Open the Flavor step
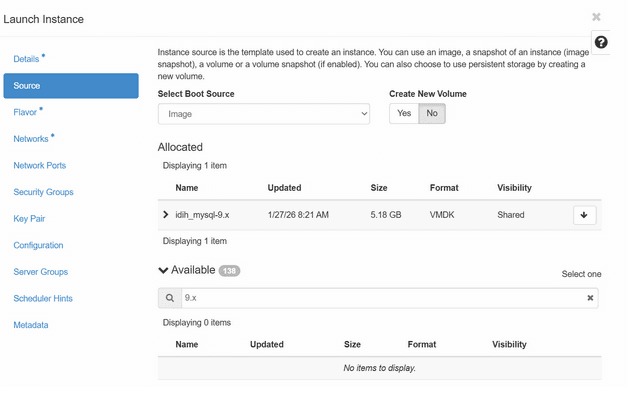 [25, 112]
